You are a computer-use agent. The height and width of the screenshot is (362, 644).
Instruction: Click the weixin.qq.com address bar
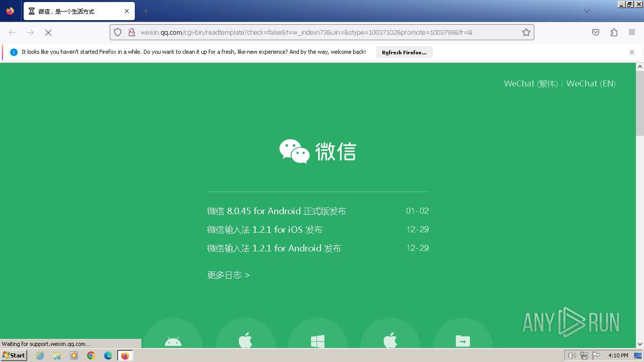tap(322, 32)
